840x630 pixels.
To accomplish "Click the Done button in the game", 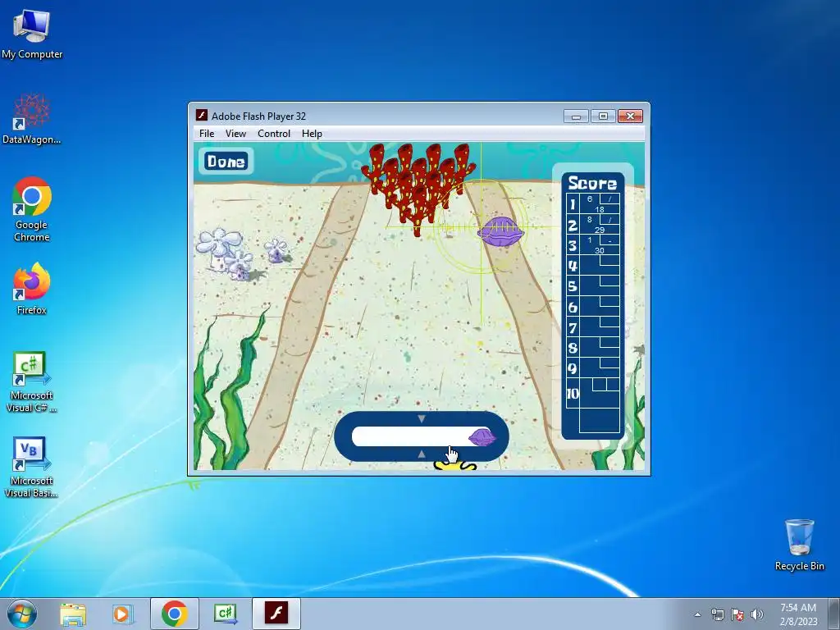I will (226, 162).
